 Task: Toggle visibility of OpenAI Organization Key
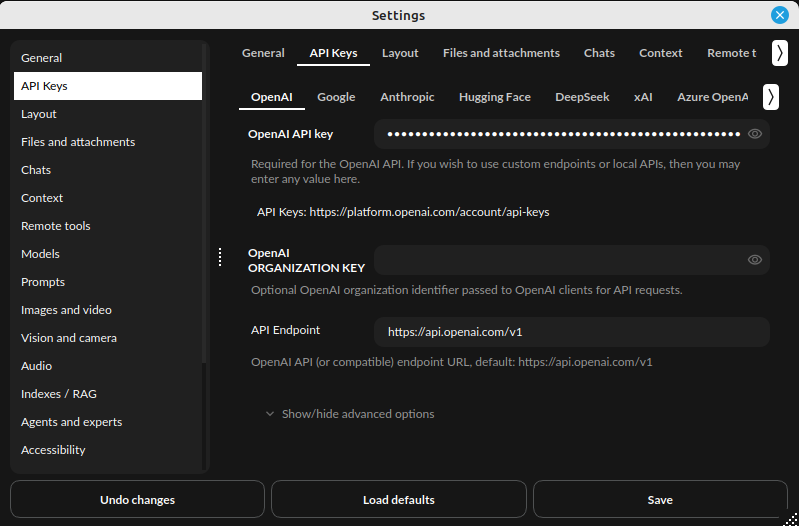pyautogui.click(x=755, y=259)
